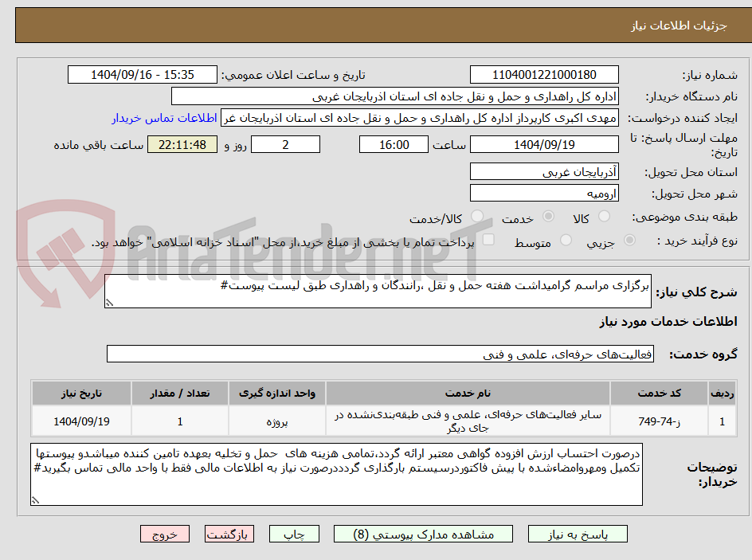Click the resize handle in شرح کلی نیاز box

coord(112,302)
